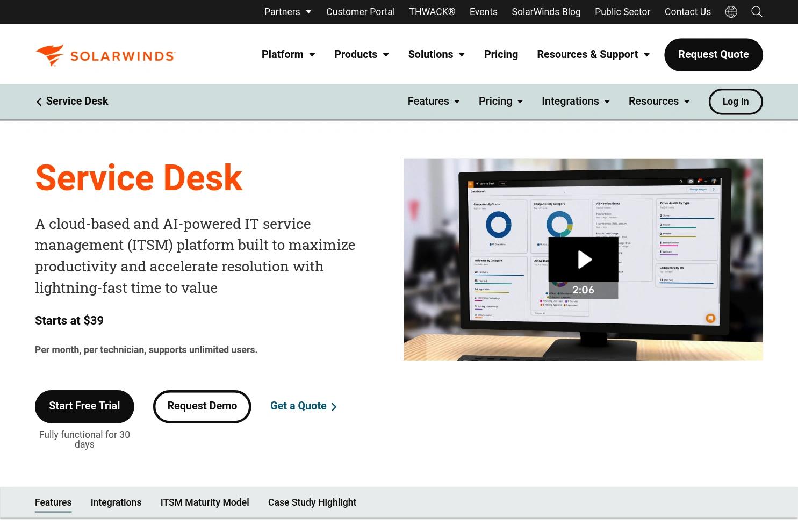Go to the SolarWinds Blog
The width and height of the screenshot is (798, 532).
pos(546,12)
